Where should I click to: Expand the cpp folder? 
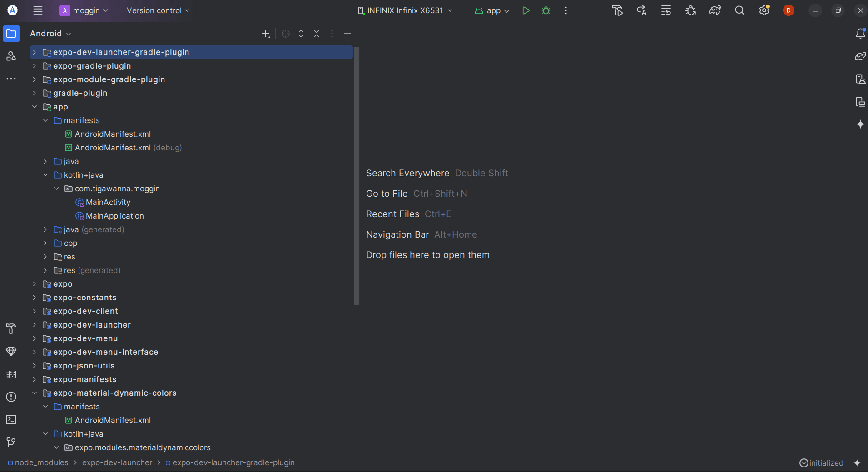(x=45, y=243)
